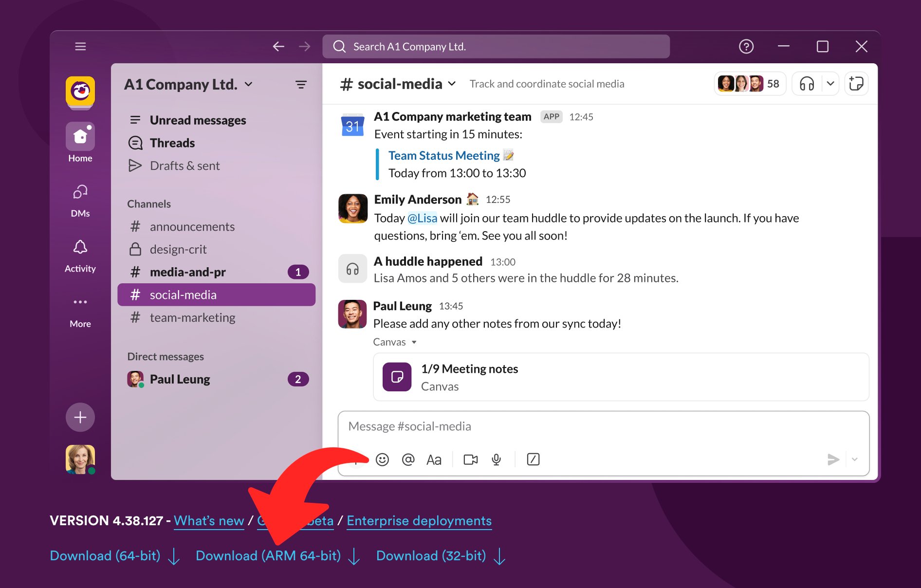This screenshot has width=921, height=588.
Task: Open the hamburger menu icon
Action: coord(80,46)
